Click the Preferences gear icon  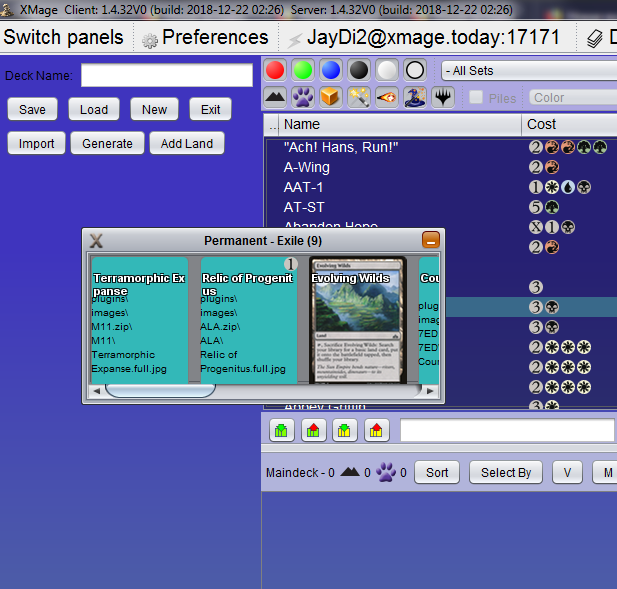tap(150, 41)
